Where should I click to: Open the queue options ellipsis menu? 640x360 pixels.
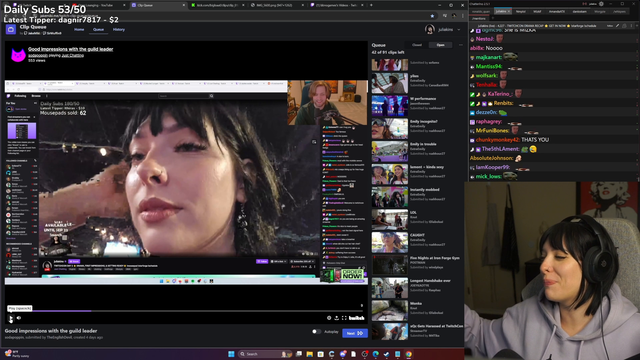click(460, 45)
